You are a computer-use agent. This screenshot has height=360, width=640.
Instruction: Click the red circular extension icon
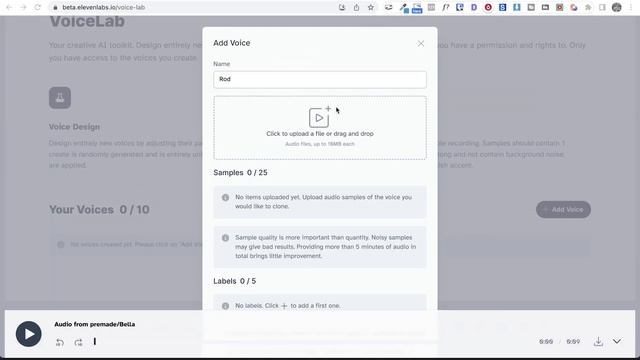tap(488, 7)
